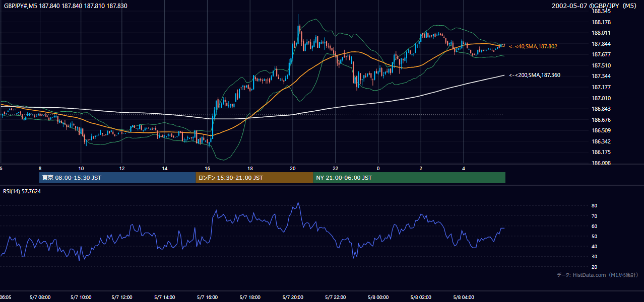Click the bottom time label 5/7 08:00
The image size is (644, 302).
pos(40,297)
